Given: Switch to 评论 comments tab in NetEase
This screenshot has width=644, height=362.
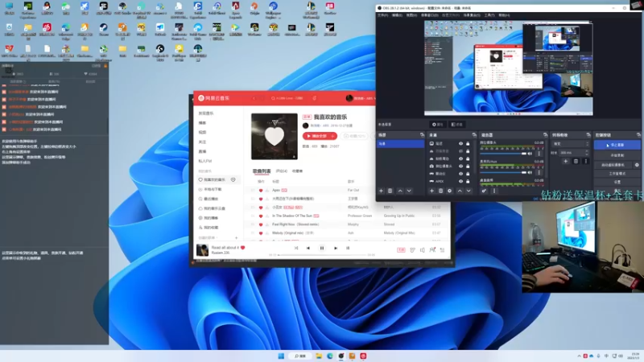Looking at the screenshot, I should pos(281,171).
